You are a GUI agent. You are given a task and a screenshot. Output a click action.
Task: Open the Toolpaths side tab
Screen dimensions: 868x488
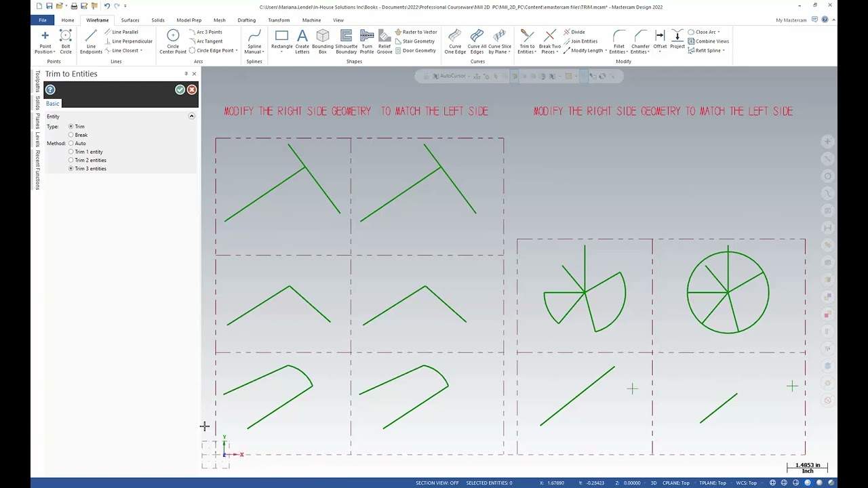[37, 81]
